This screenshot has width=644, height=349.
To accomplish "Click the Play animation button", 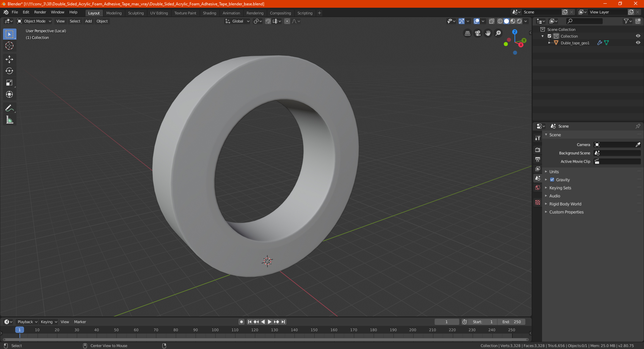I will pos(269,322).
